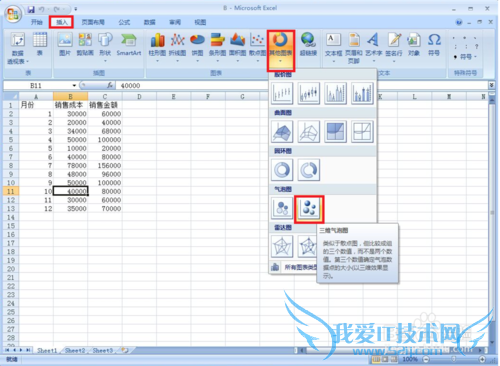500x366 pixels.
Task: Open the Sheet2 worksheet tab
Action: 75,350
